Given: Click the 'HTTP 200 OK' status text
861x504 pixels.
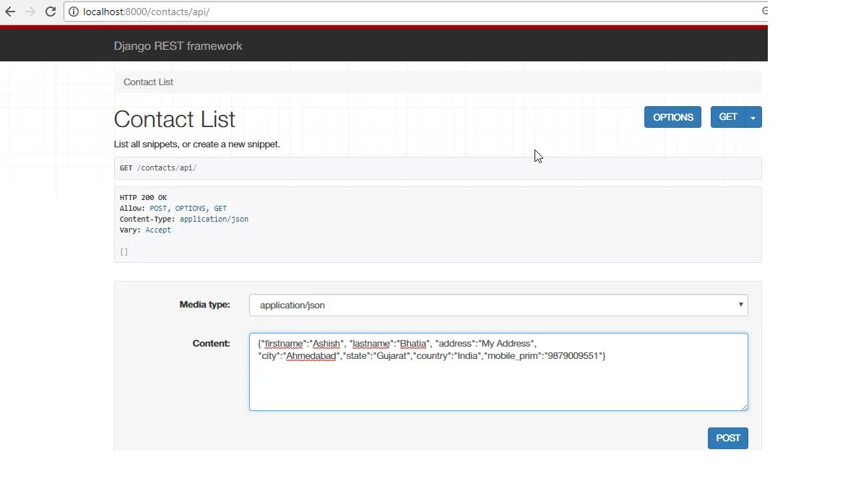Looking at the screenshot, I should pos(143,198).
